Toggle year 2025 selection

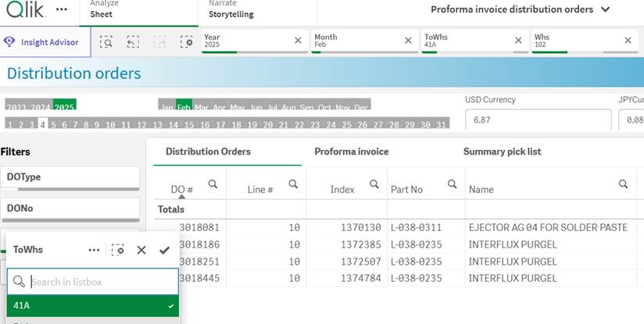65,105
